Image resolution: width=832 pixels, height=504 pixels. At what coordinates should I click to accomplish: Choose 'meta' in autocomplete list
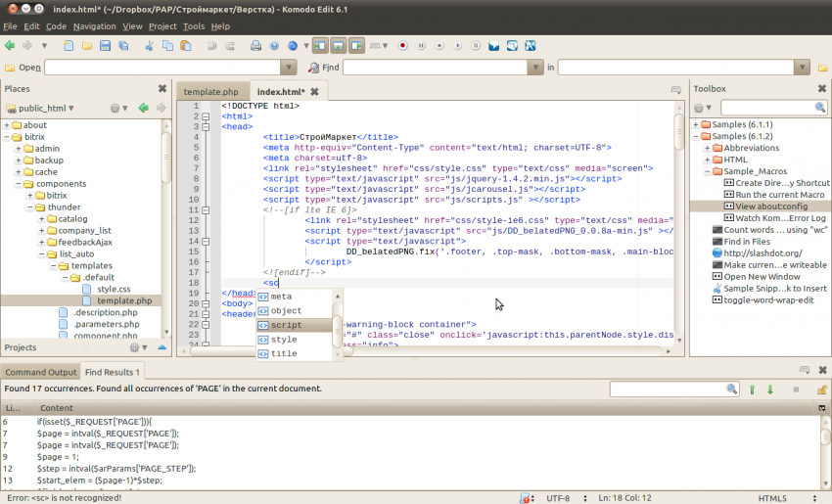pos(295,297)
